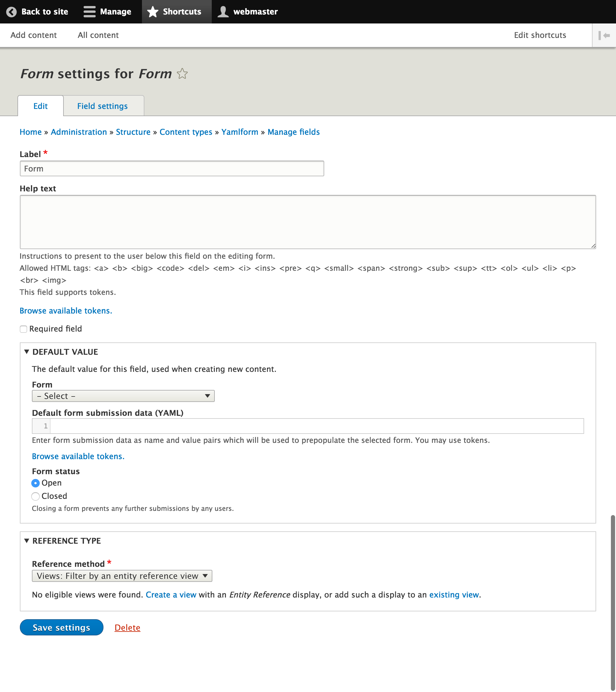Image resolution: width=616 pixels, height=692 pixels.
Task: Switch to the Field settings tab
Action: 102,106
